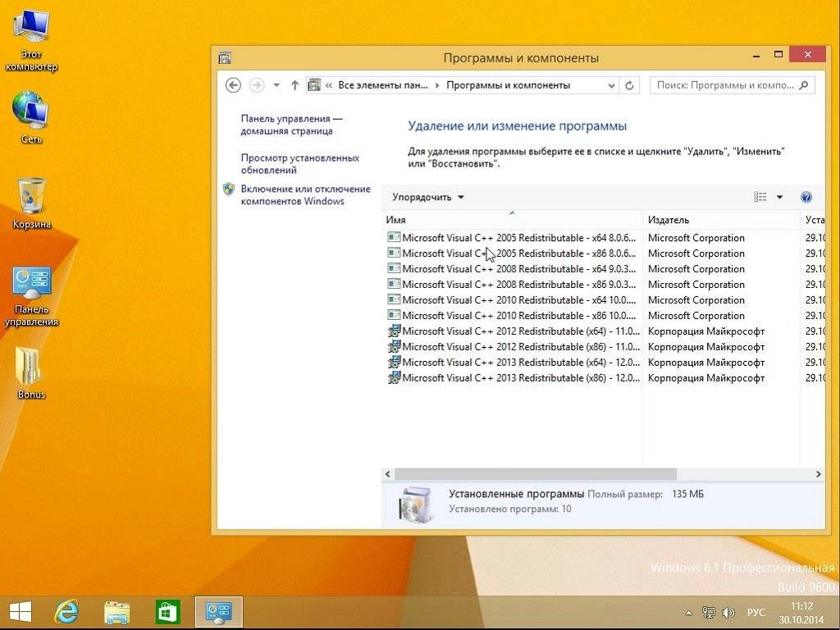The height and width of the screenshot is (630, 840).
Task: Select the Панель управления desktop icon
Action: click(x=31, y=296)
